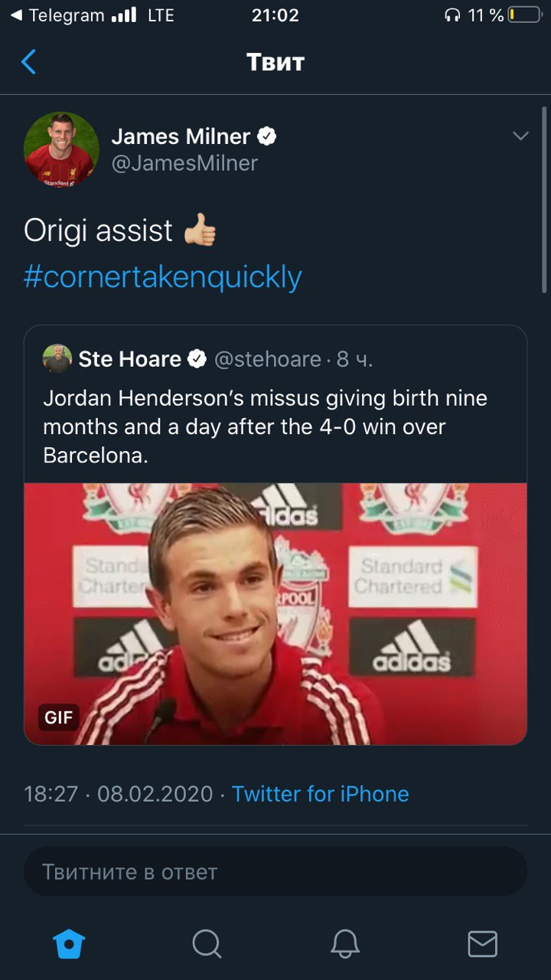Open the Notifications bell icon

coord(345,944)
